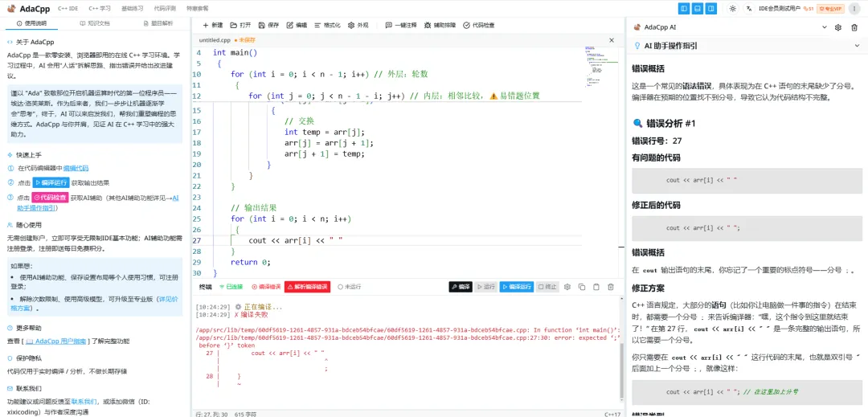The width and height of the screenshot is (868, 417).
Task: Open 外观 appearance settings
Action: tap(358, 26)
